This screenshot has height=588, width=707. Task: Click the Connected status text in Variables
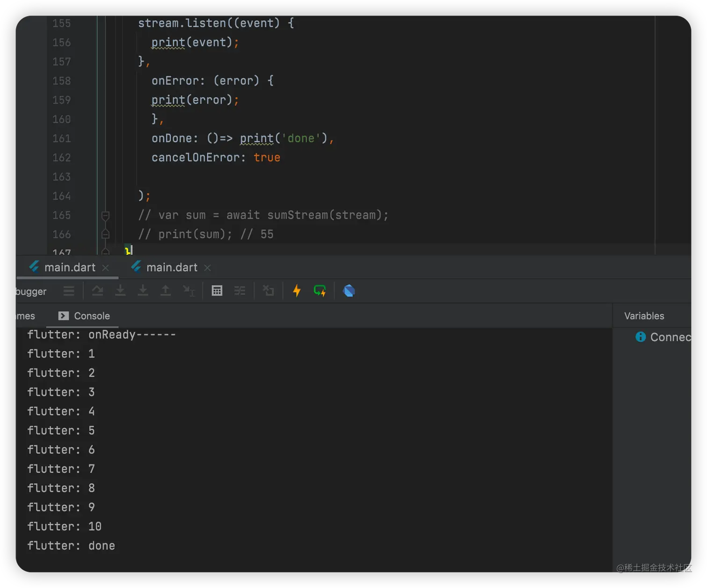coord(671,337)
